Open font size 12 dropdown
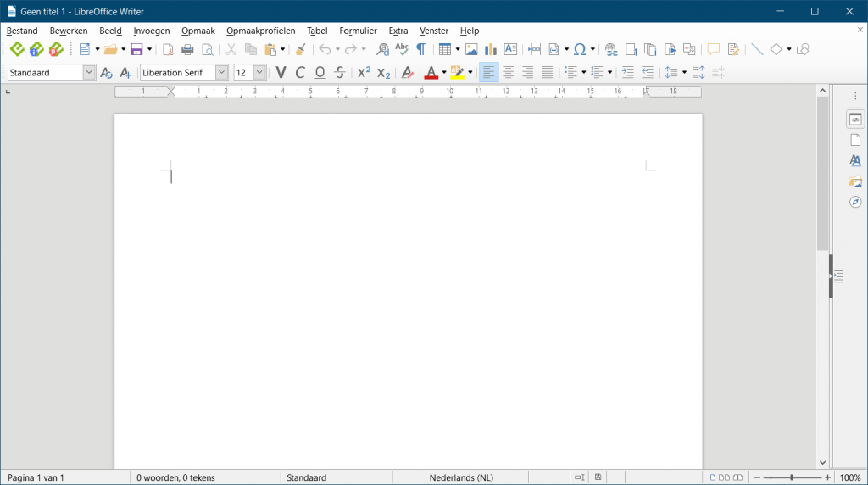The height and width of the screenshot is (485, 868). click(259, 73)
